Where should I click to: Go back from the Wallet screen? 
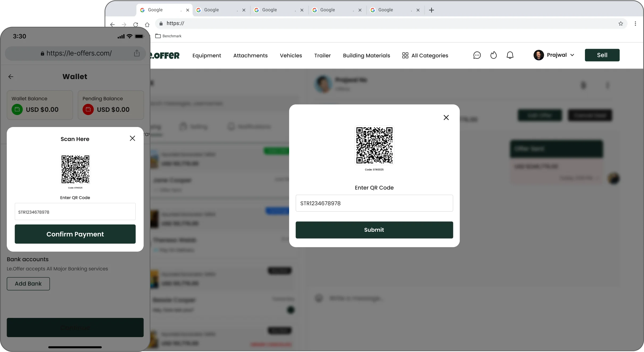[x=11, y=77]
